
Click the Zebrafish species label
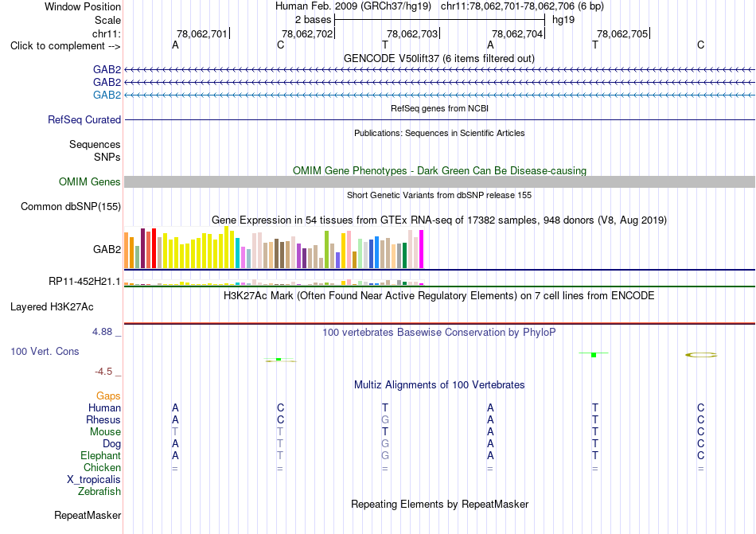pos(99,492)
